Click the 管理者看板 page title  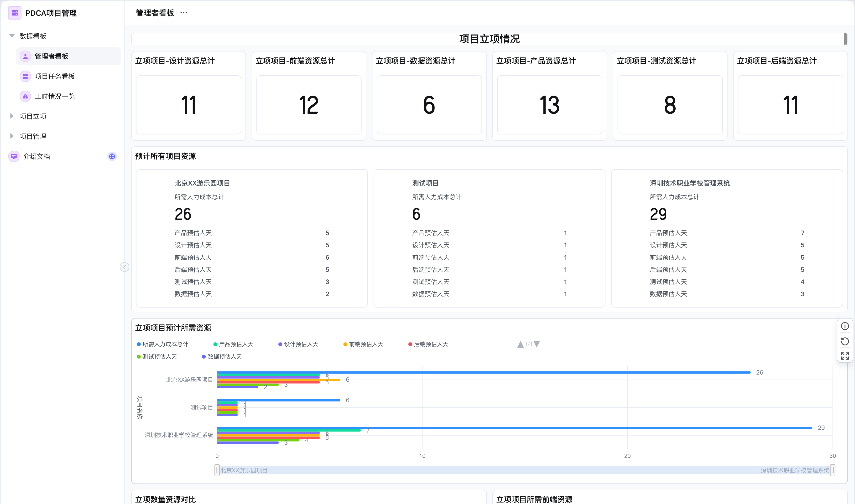coord(155,13)
